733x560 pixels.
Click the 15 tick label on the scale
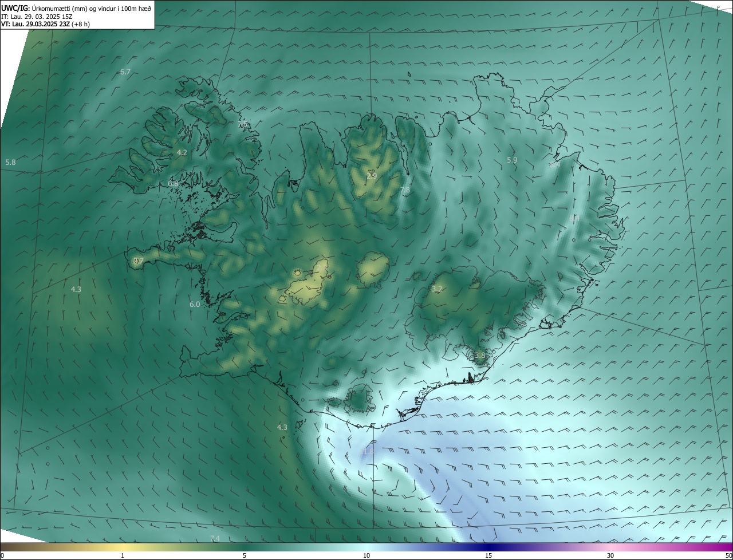pyautogui.click(x=488, y=555)
